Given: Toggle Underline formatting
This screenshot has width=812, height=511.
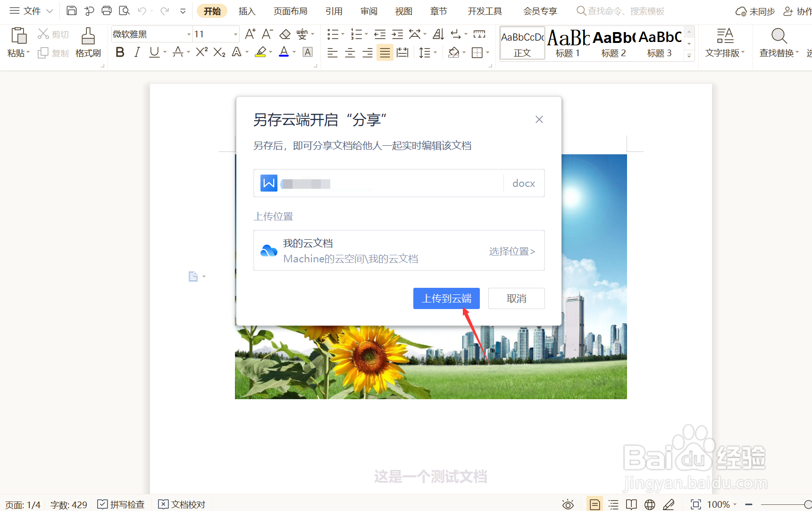Looking at the screenshot, I should [154, 52].
